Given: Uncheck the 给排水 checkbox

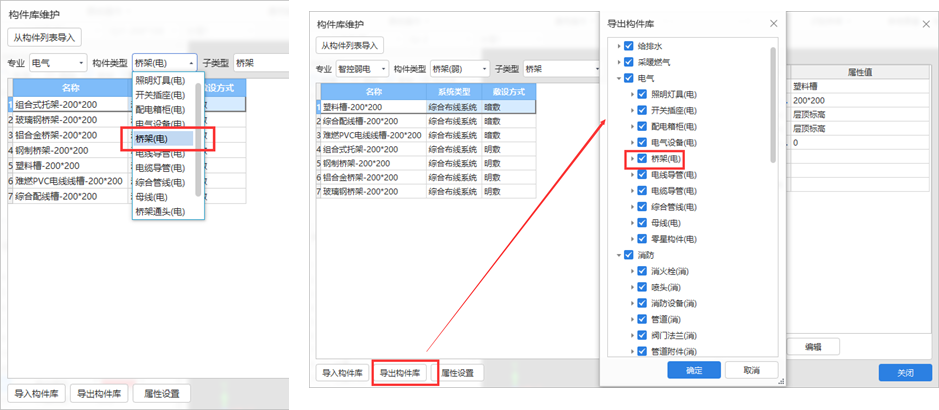Looking at the screenshot, I should click(x=628, y=46).
